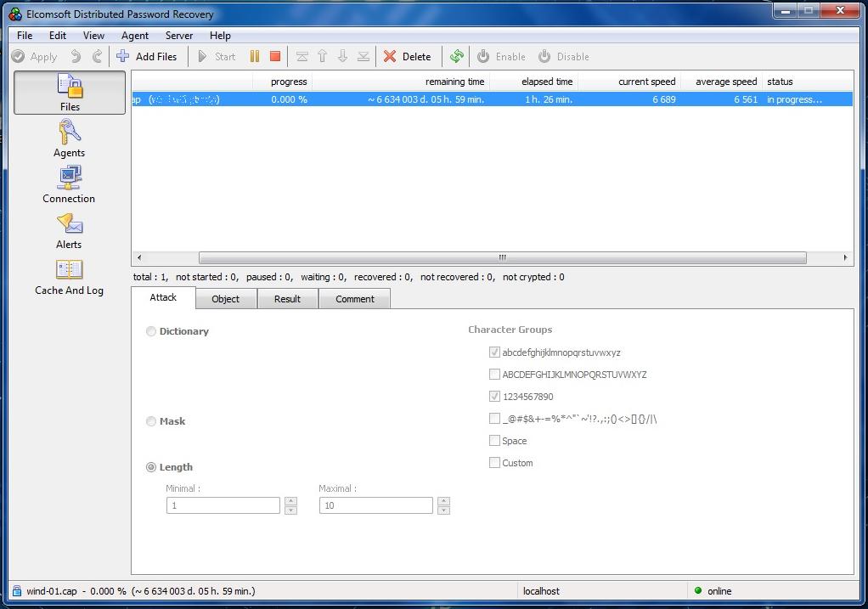This screenshot has height=609, width=868.
Task: Click the right scroll arrow of task list
Action: click(845, 257)
